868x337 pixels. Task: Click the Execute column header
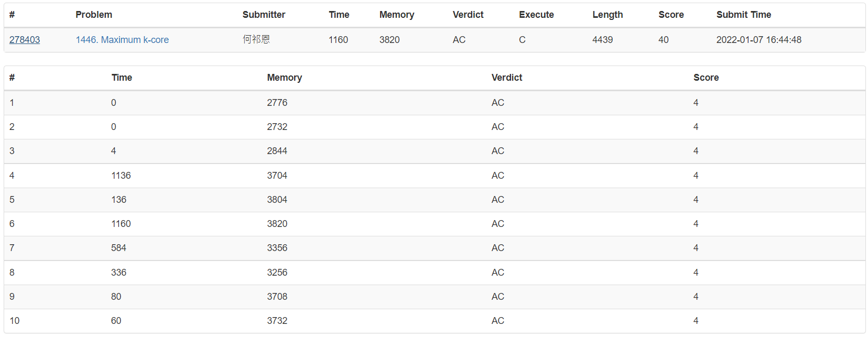click(536, 15)
